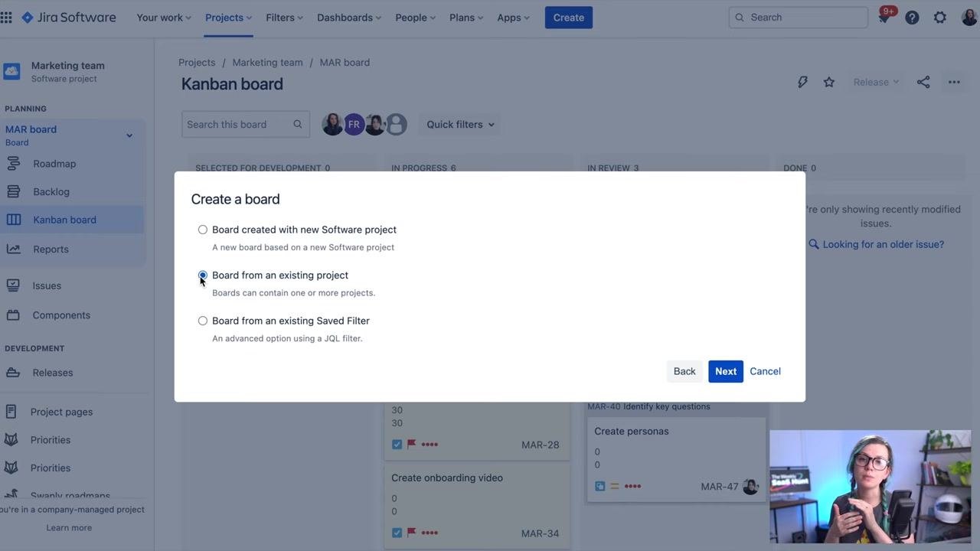Select Board from an existing Saved Filter
Screen dimensions: 980x551
coord(203,321)
